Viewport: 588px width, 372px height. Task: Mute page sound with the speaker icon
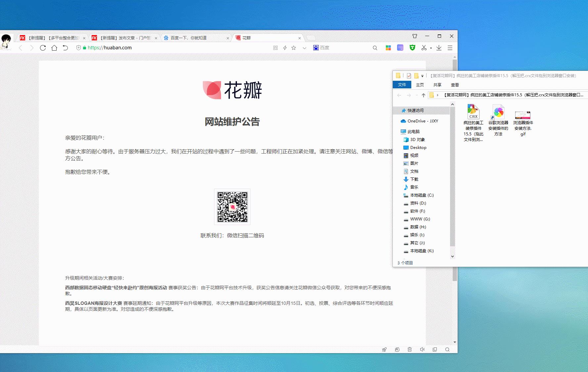pos(422,349)
